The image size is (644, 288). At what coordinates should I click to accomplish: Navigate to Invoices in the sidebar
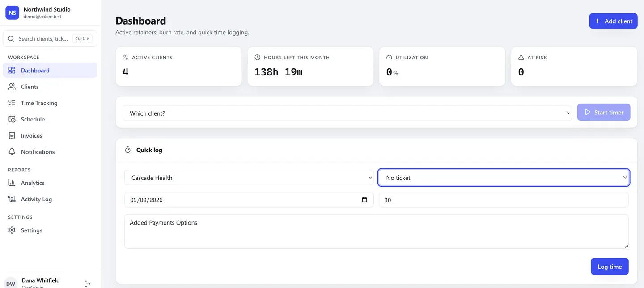point(50,135)
